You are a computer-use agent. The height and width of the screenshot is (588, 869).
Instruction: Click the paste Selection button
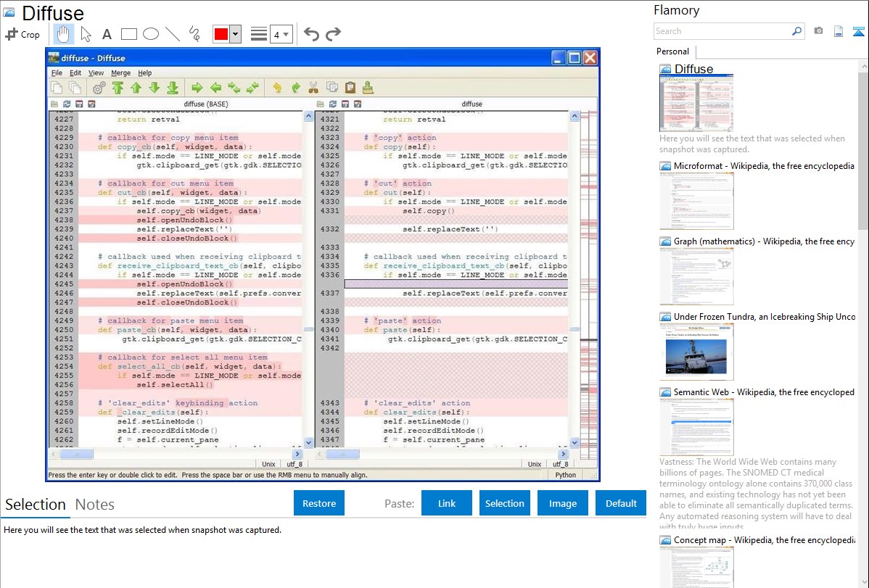click(x=505, y=503)
